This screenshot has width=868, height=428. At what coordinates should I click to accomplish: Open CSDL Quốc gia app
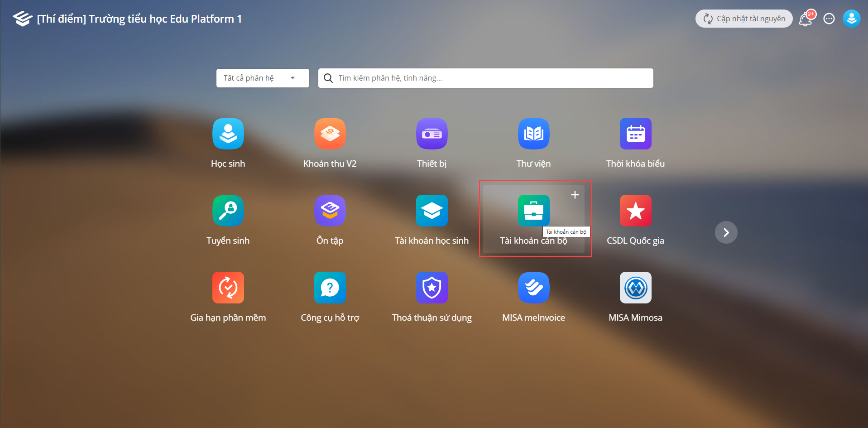pos(635,211)
